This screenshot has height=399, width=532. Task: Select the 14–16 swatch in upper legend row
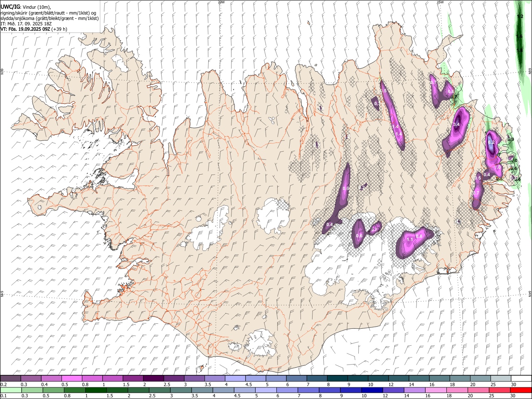pyautogui.click(x=419, y=379)
